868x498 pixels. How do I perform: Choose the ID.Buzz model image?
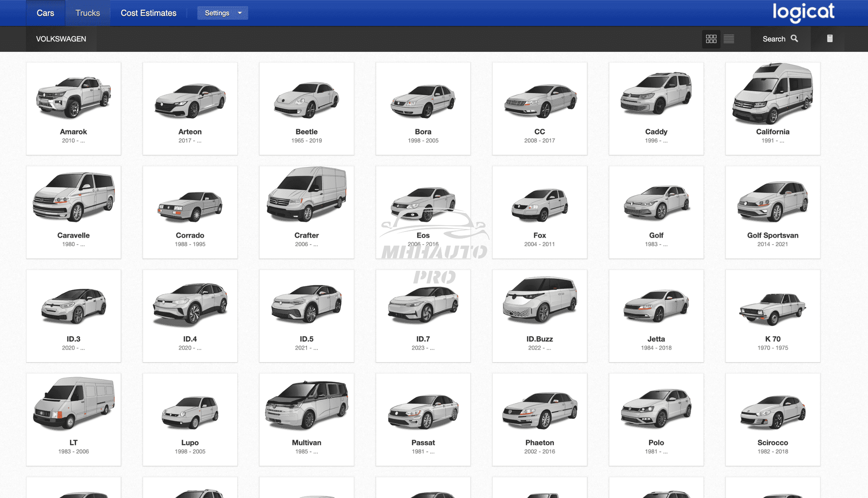click(540, 299)
